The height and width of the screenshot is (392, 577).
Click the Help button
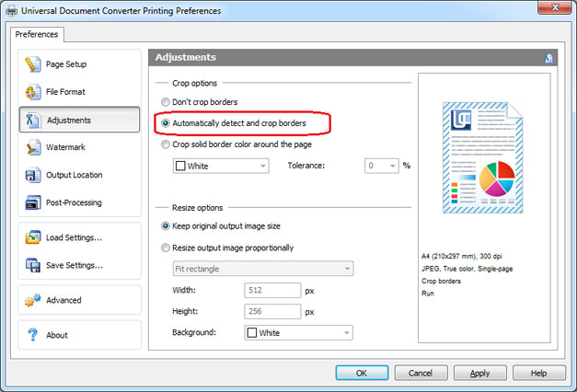(538, 373)
